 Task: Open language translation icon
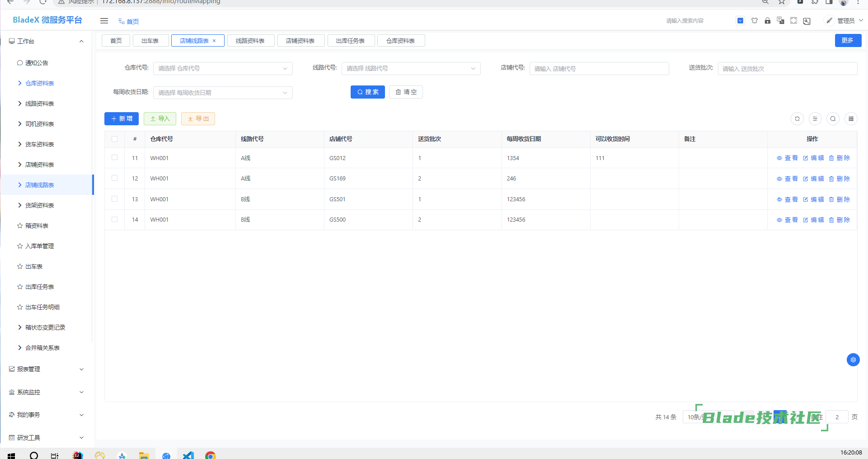[x=780, y=21]
